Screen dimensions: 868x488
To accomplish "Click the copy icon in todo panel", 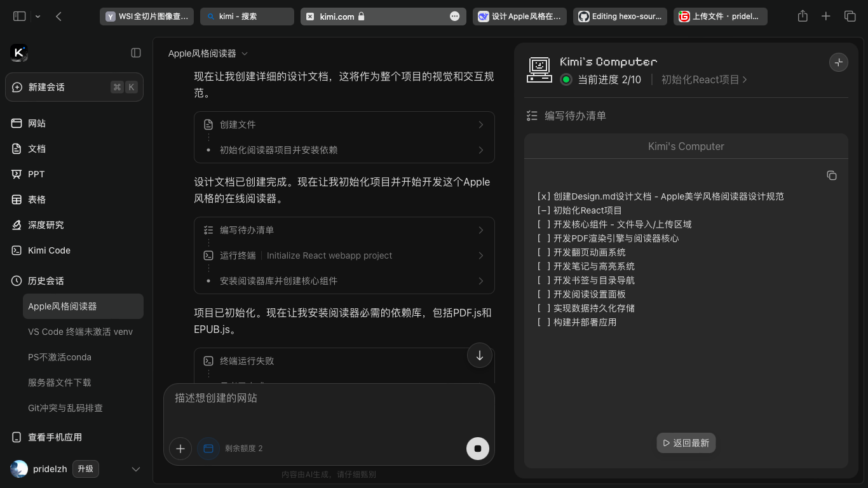I will [x=831, y=175].
